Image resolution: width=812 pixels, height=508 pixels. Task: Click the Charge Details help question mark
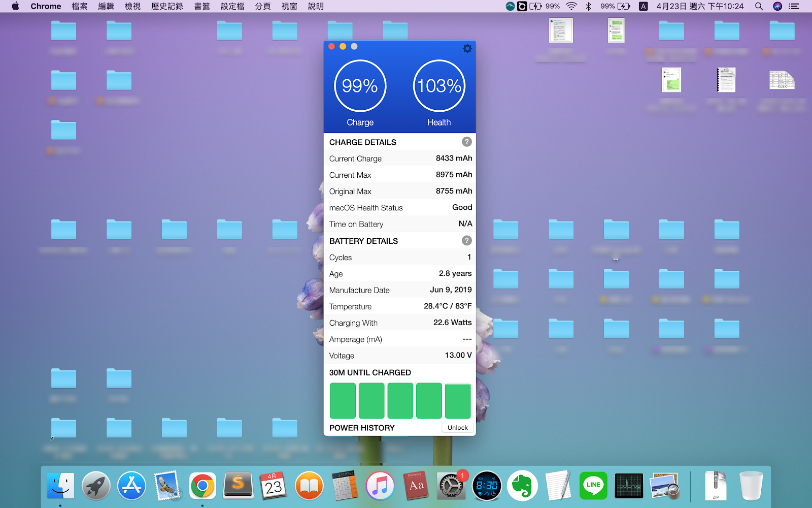pos(467,142)
